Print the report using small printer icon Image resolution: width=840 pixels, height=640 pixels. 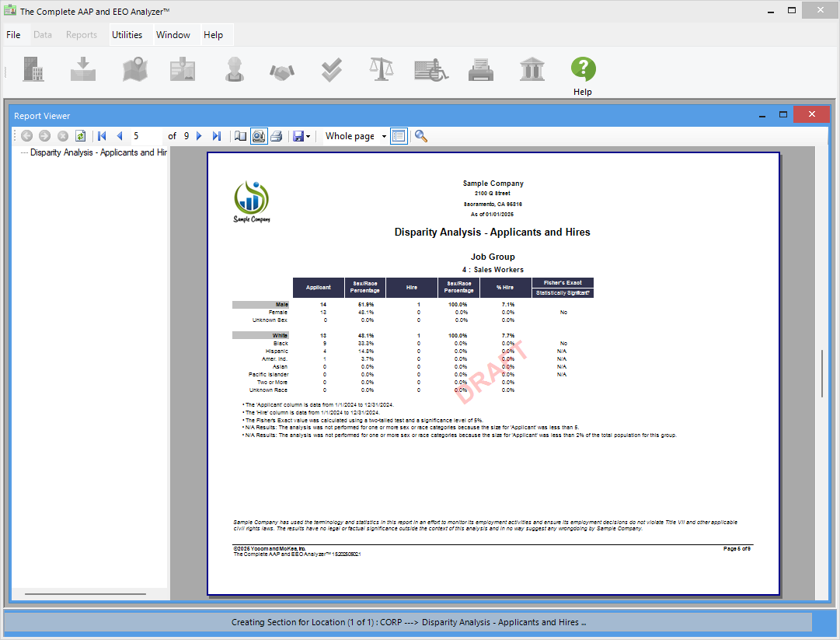click(x=277, y=136)
